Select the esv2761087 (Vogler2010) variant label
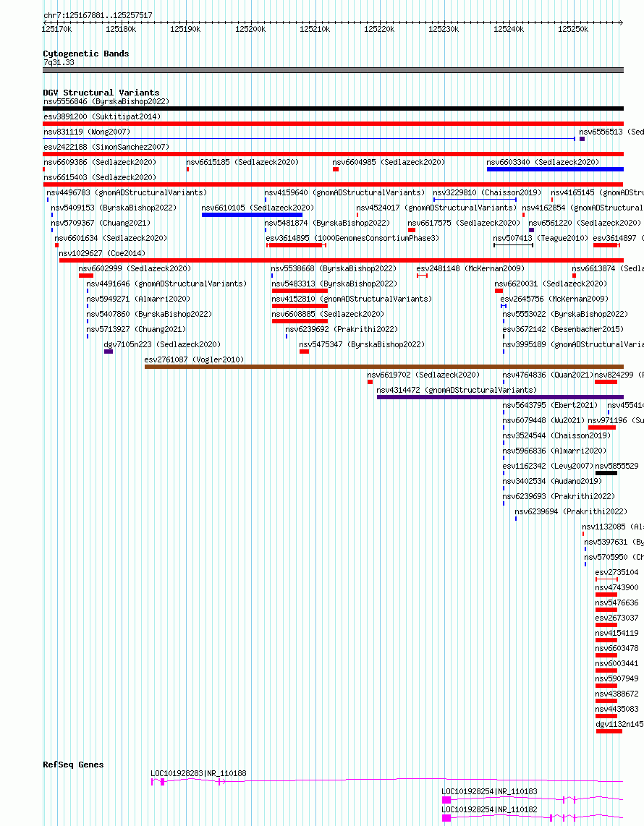 tap(195, 359)
